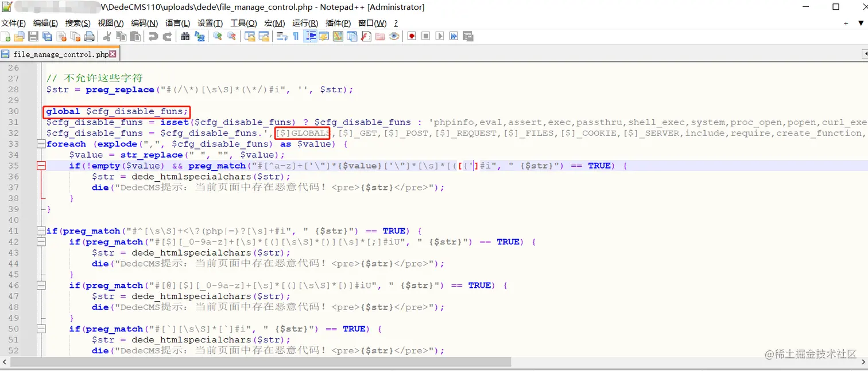Show the Document Map panel icon

coord(338,36)
